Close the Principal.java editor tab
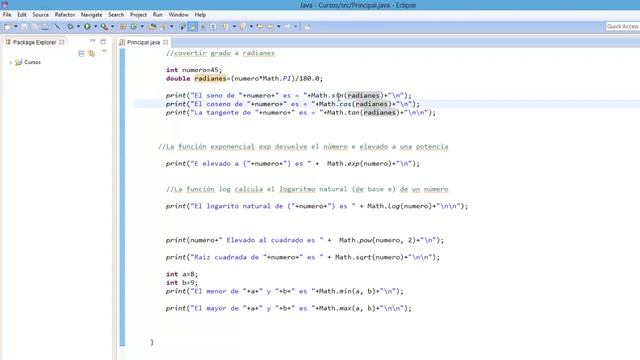The height and width of the screenshot is (360, 640). 165,42
